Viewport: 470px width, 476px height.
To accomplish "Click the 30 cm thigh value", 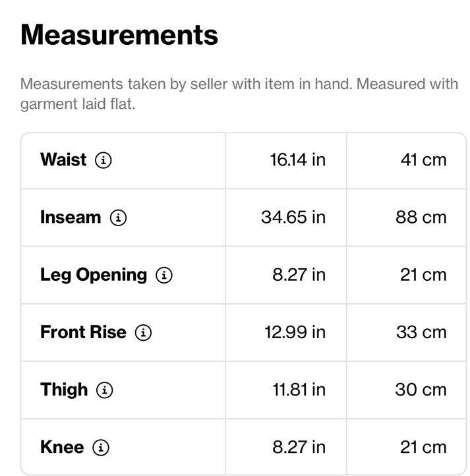I will [421, 390].
